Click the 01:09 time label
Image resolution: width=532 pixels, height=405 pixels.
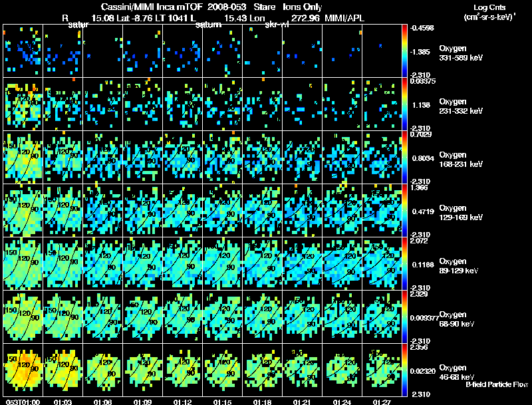click(142, 402)
